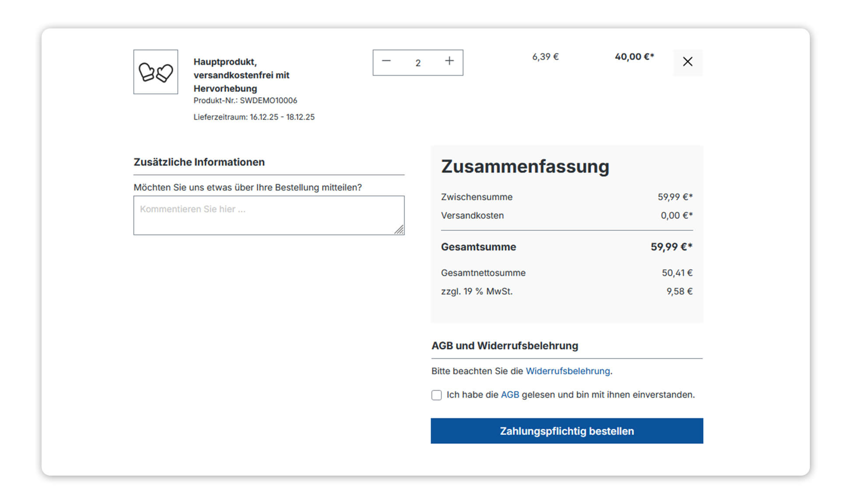
Task: Click the Gesamtsumme 59,99 € amount
Action: coord(671,247)
